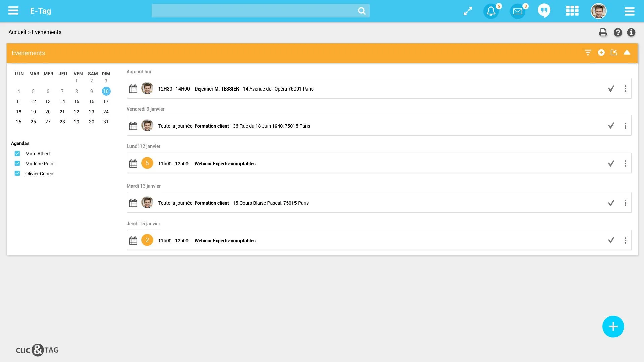Screen dimensions: 644x362
Task: Filter events using the filter icon
Action: (x=588, y=53)
